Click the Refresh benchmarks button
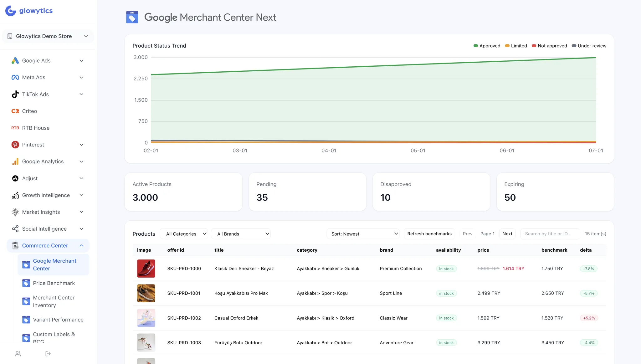The image size is (641, 364). click(x=429, y=234)
